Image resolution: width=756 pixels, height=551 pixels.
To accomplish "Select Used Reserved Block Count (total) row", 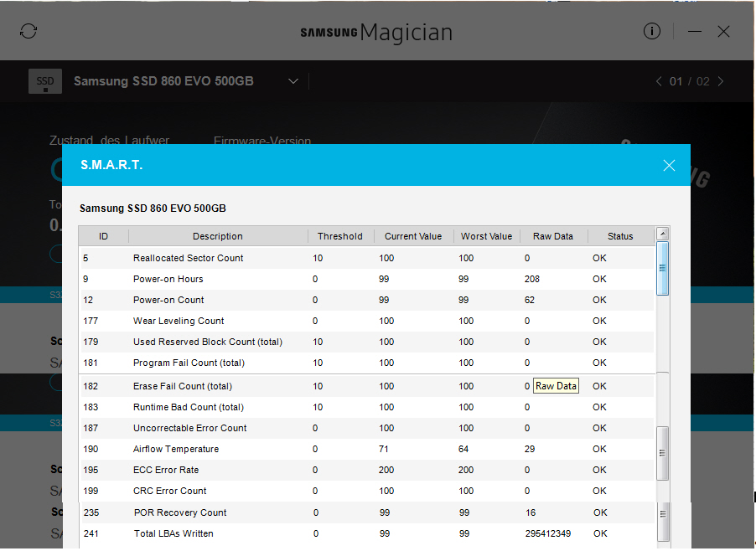I will tap(367, 342).
